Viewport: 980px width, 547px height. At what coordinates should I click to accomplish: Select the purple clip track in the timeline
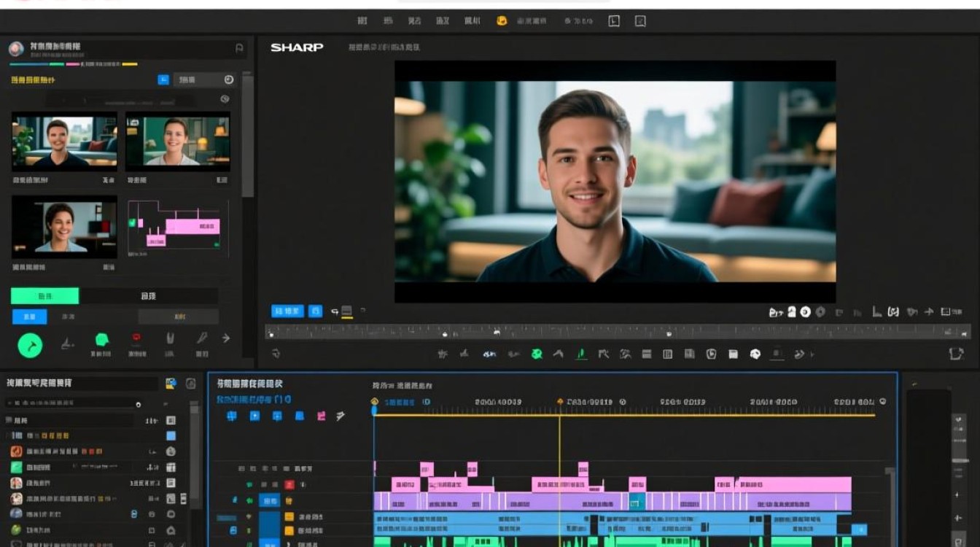(x=612, y=501)
